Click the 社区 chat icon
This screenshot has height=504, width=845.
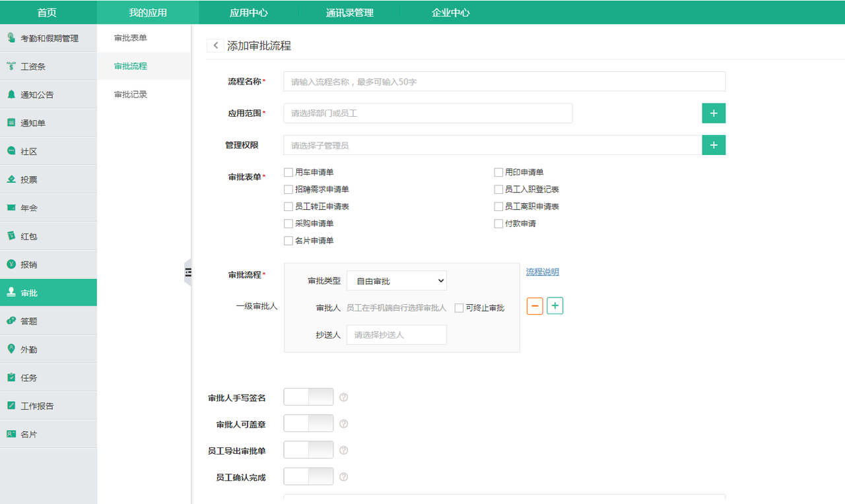click(x=11, y=151)
